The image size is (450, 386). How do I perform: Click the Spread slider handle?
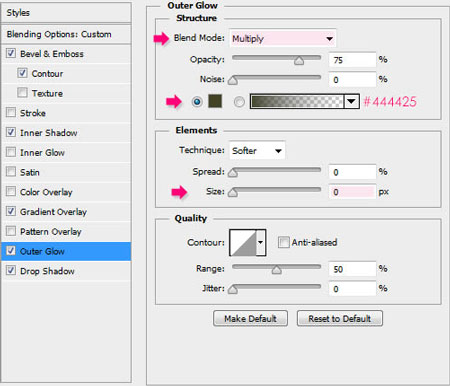point(233,172)
